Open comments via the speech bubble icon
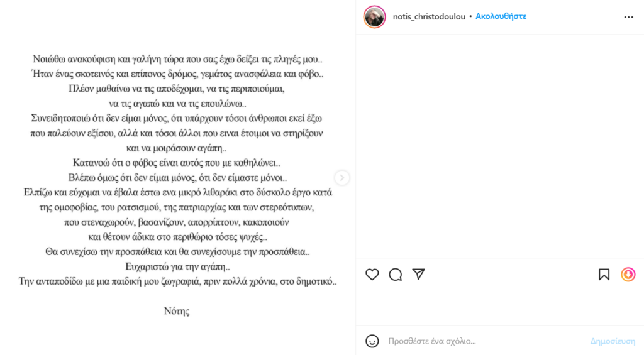The height and width of the screenshot is (355, 644). (x=396, y=275)
